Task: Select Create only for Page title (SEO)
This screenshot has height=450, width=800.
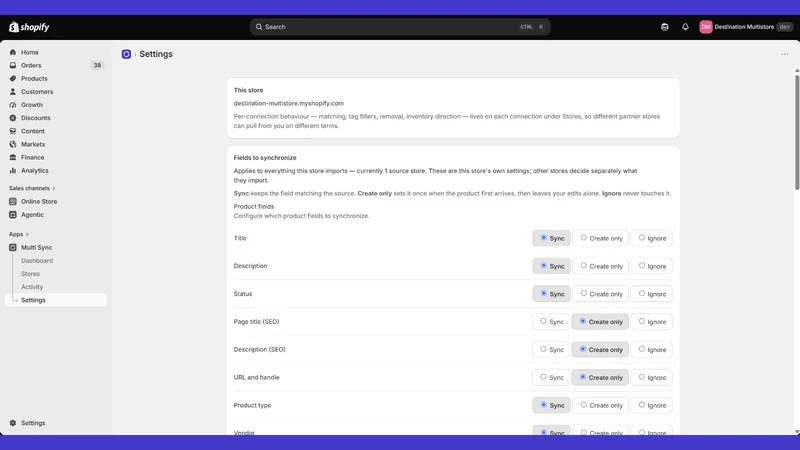Action: (x=601, y=321)
